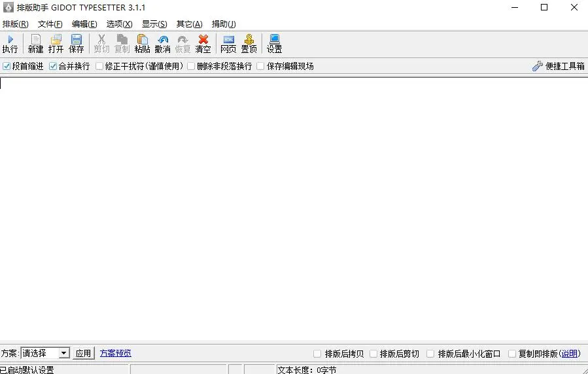
Task: Click inside the main text editing area
Action: (x=294, y=209)
